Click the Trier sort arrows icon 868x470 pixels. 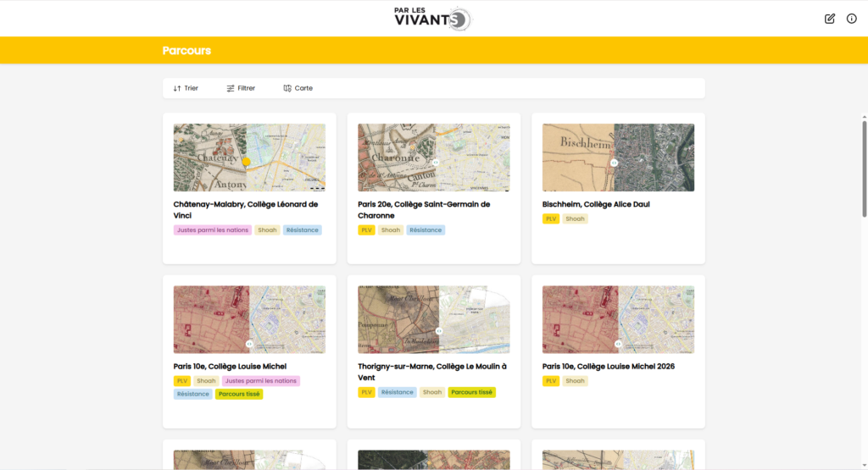click(177, 88)
